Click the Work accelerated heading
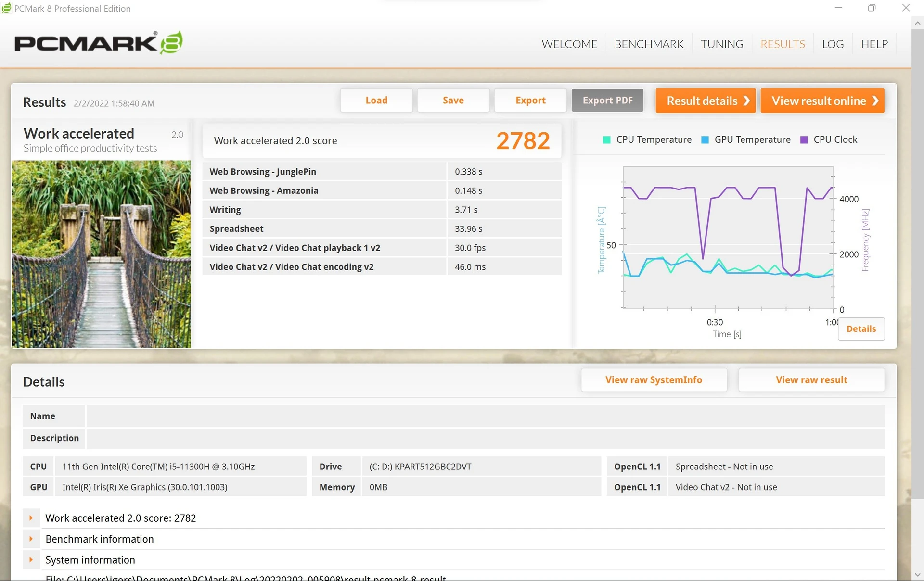924x581 pixels. pos(79,133)
